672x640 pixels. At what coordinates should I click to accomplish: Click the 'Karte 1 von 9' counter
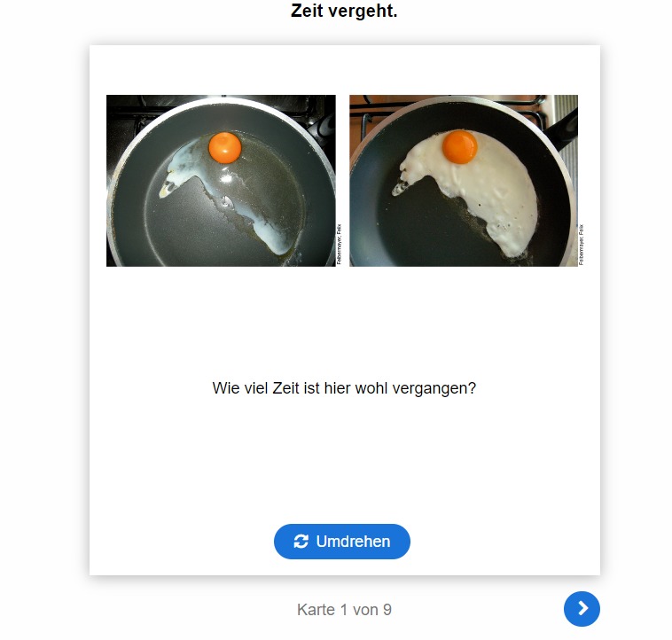(344, 610)
